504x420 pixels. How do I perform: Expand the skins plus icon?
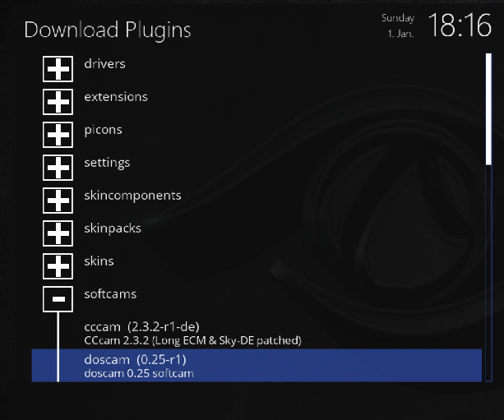58,266
